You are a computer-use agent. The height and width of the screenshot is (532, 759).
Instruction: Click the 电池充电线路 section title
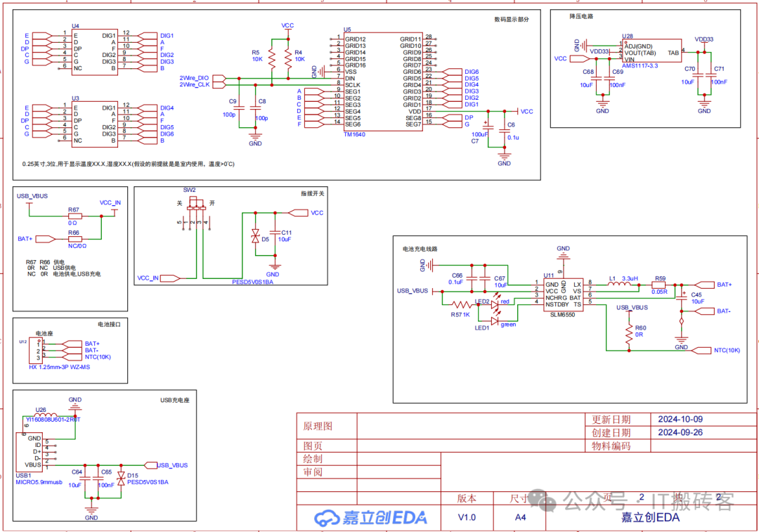pyautogui.click(x=420, y=249)
